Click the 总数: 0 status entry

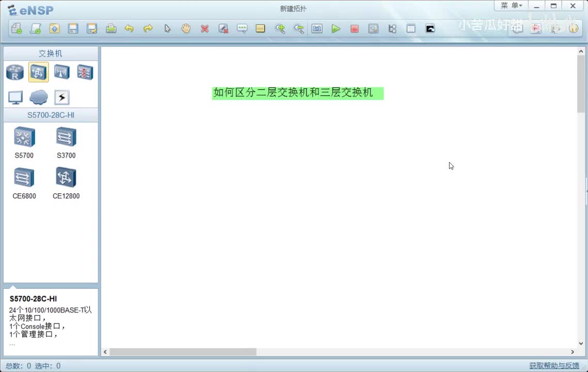click(x=18, y=366)
